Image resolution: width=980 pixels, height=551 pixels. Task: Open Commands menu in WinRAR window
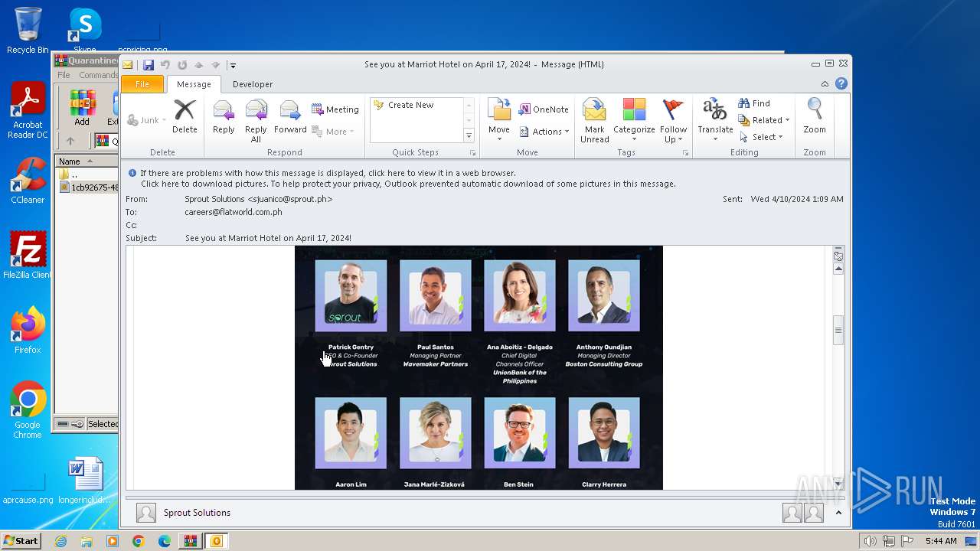(98, 75)
